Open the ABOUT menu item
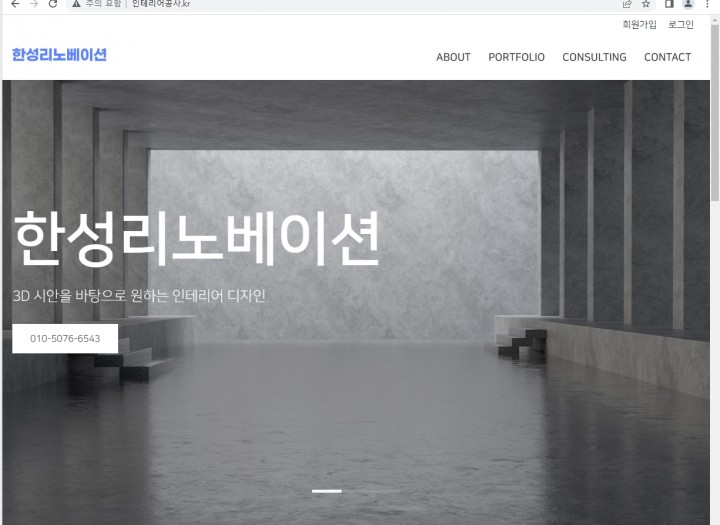This screenshot has width=720, height=525. [x=453, y=57]
